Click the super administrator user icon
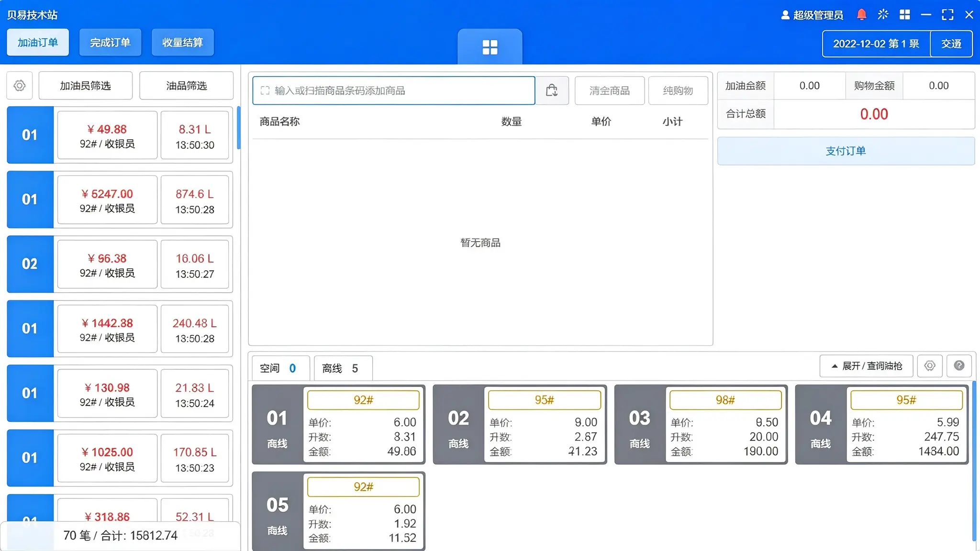This screenshot has width=980, height=551. coord(785,15)
